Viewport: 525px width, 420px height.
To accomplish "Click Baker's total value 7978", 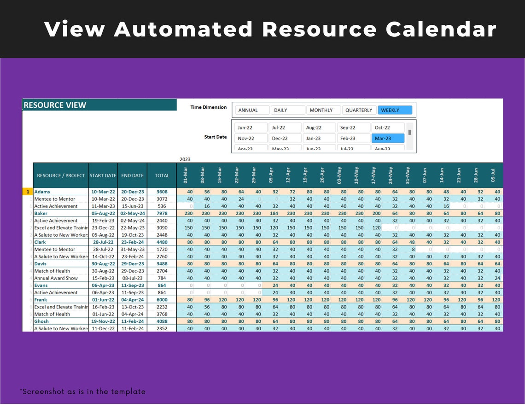I will coord(162,213).
